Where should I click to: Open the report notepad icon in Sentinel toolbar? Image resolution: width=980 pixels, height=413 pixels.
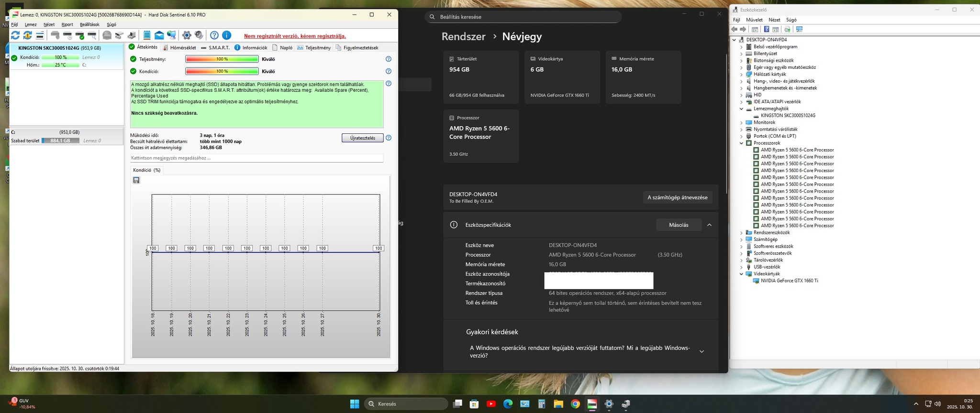point(147,35)
